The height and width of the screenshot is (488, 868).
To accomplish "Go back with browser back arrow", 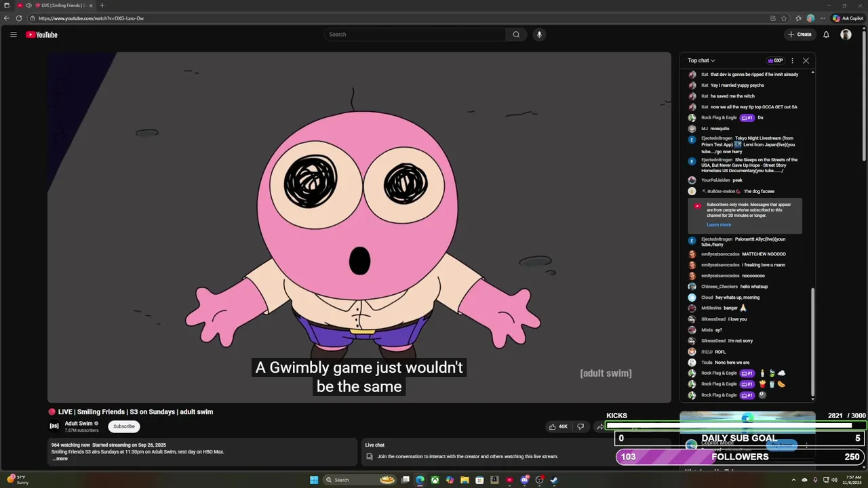I will [7, 18].
